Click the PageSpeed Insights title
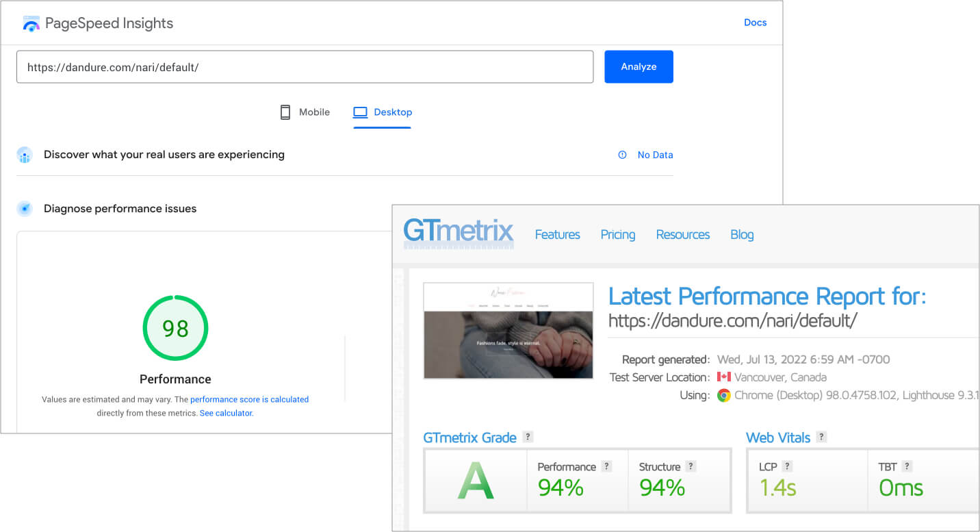This screenshot has width=980, height=532. 109,23
